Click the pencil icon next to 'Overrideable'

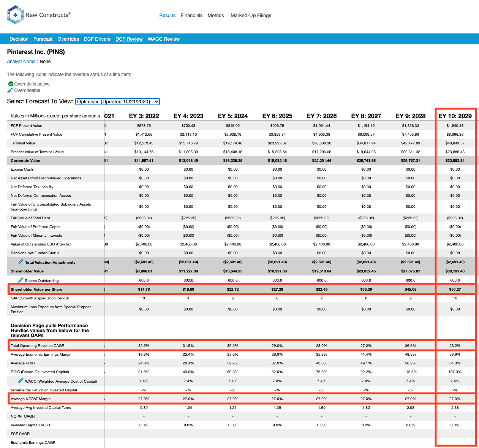point(10,90)
